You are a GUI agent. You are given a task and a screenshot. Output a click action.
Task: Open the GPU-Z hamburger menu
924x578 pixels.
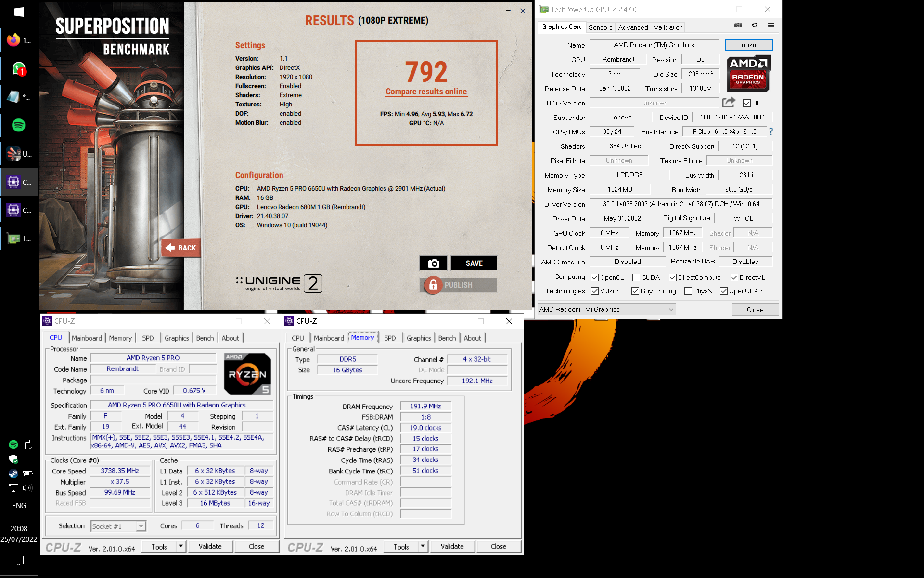point(771,26)
